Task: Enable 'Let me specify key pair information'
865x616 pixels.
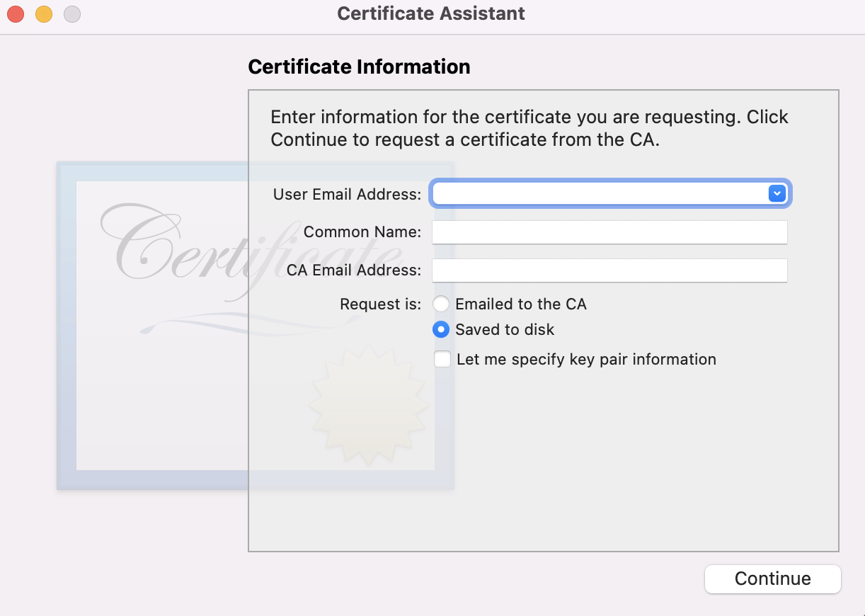Action: click(442, 359)
